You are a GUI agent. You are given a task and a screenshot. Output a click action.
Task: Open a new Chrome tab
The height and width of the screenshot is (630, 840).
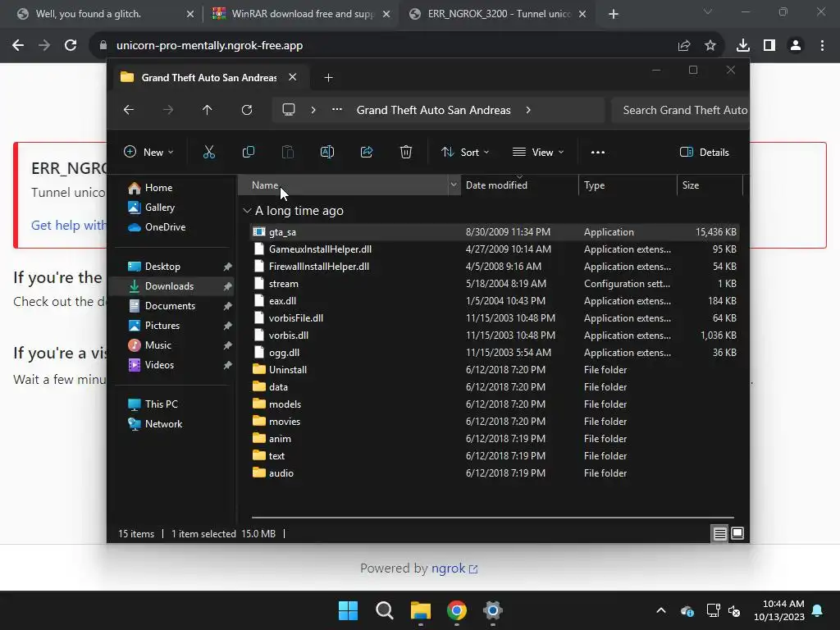pos(614,15)
